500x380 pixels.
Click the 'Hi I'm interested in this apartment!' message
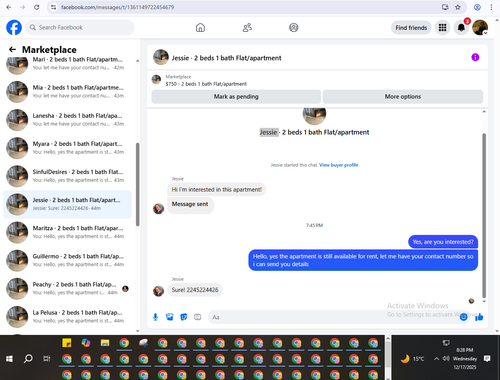[x=217, y=190]
